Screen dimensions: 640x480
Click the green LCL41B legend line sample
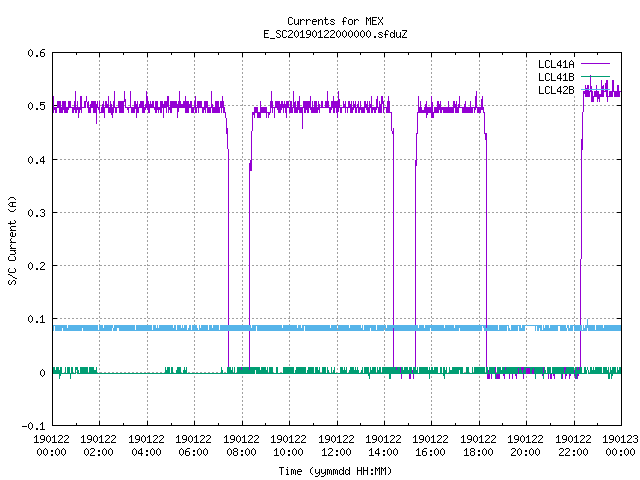595,76
